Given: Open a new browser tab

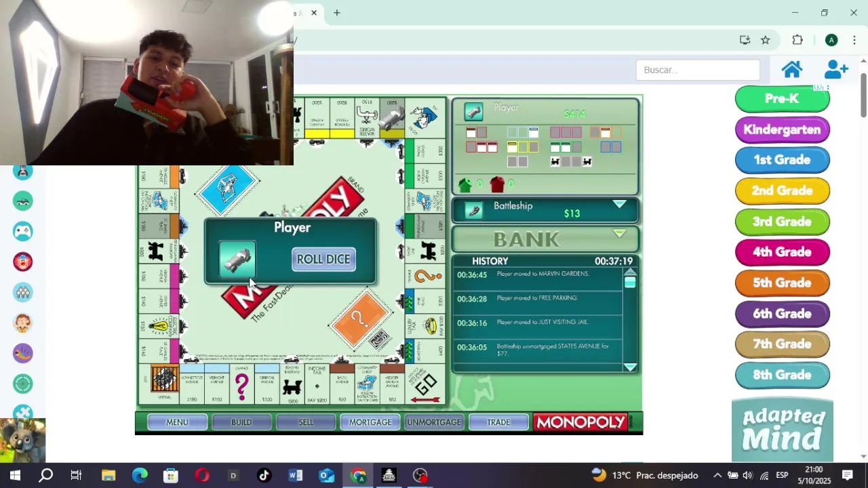Looking at the screenshot, I should [x=336, y=13].
